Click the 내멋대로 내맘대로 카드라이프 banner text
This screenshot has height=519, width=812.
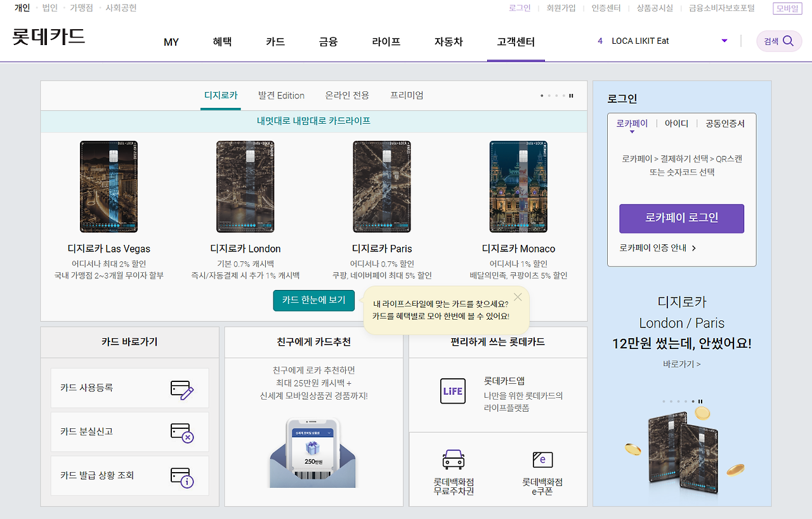click(x=313, y=121)
